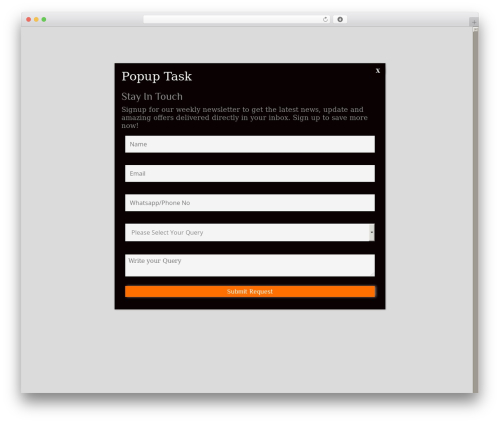This screenshot has height=423, width=500.
Task: Open the Please Select Your Query dropdown
Action: click(x=250, y=232)
